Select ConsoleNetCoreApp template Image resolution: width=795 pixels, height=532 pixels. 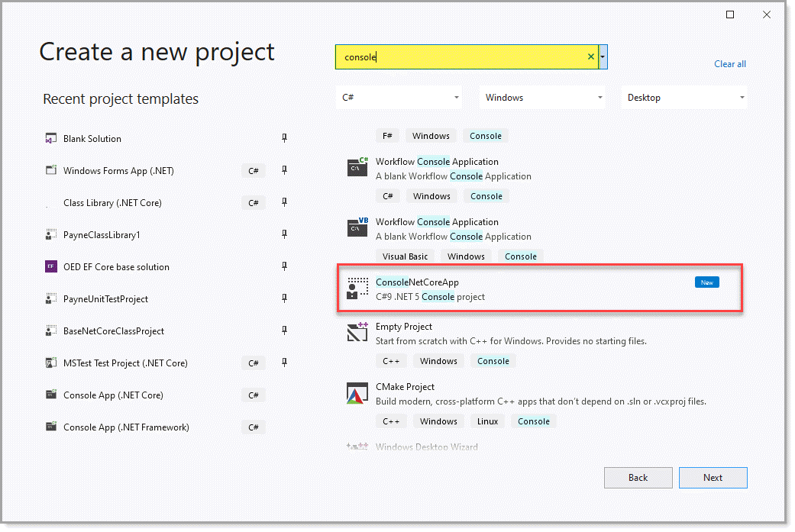(540, 288)
